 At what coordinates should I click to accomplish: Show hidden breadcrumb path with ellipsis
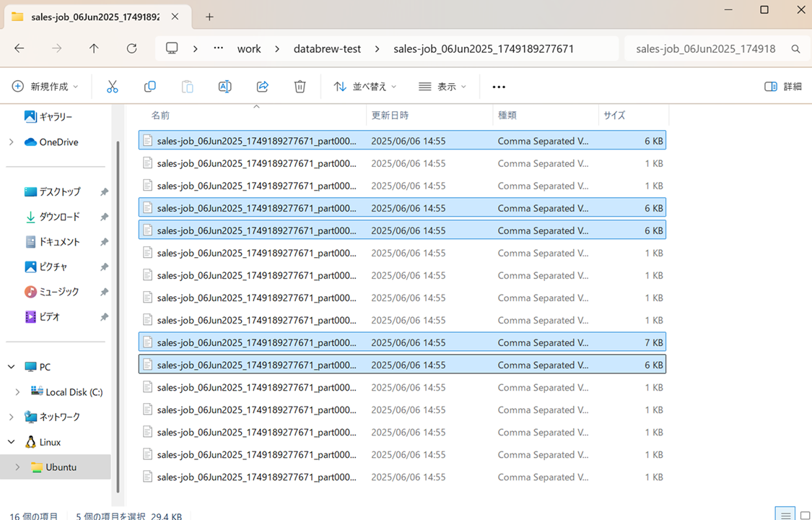(x=219, y=48)
